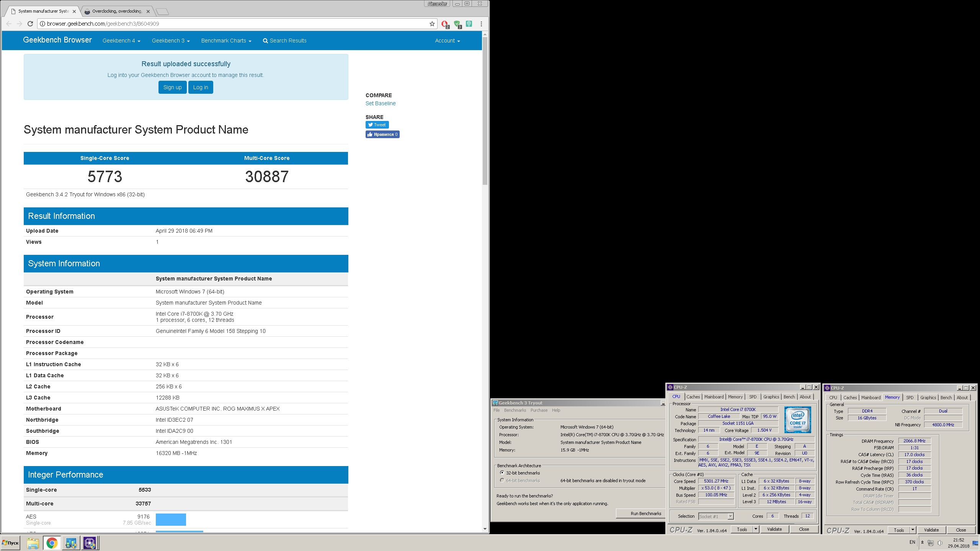Open the Geekbench Purchase menu
980x551 pixels.
tap(539, 410)
